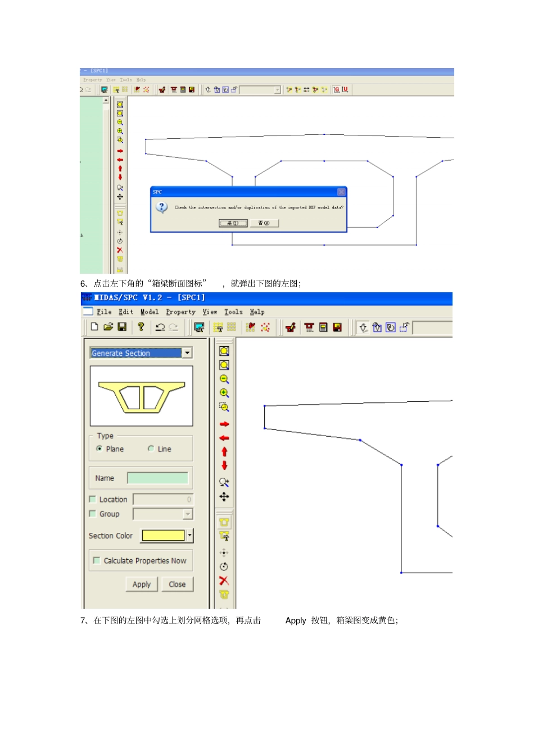
Task: Click Open folder icon in MIDAS/SPC toolbar
Action: tap(108, 327)
